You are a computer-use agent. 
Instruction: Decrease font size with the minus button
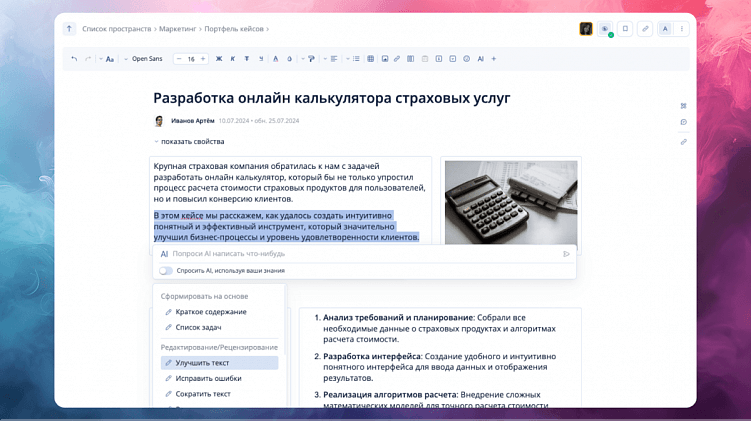[x=179, y=59]
